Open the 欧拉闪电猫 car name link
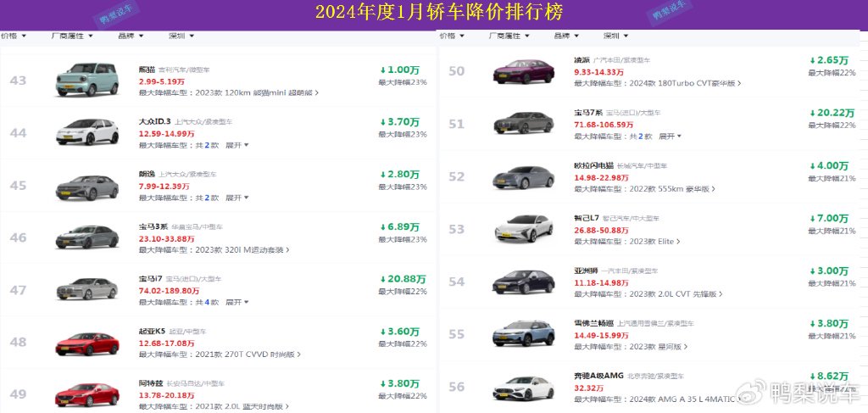The image size is (868, 413). (594, 165)
